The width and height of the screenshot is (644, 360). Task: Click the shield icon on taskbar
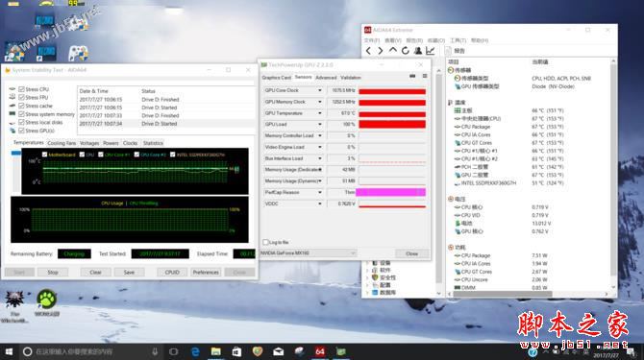(x=257, y=351)
